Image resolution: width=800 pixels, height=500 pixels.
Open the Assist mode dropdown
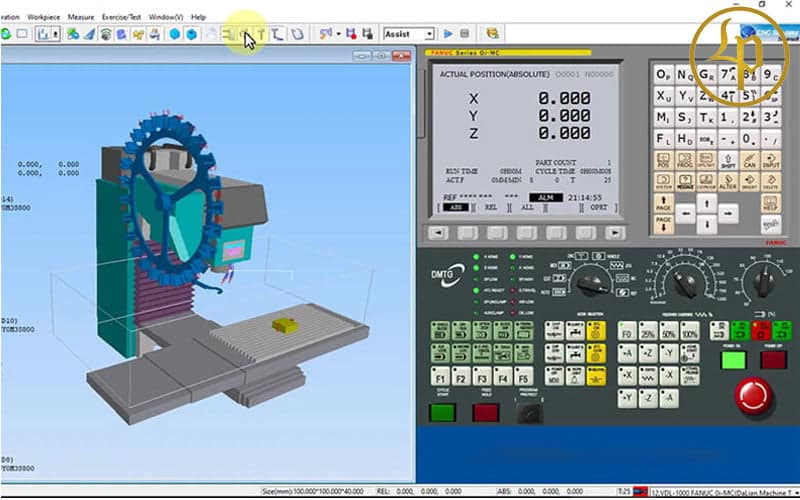(x=429, y=34)
